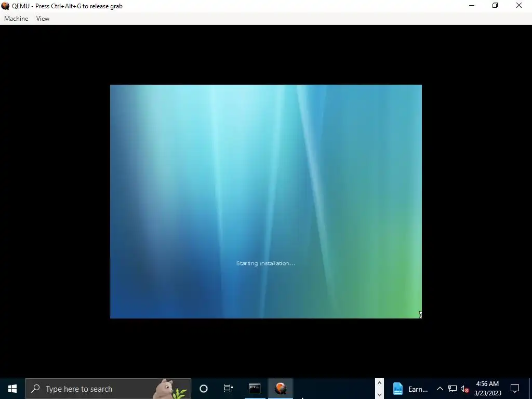This screenshot has height=399, width=532.
Task: Show hidden system tray icons
Action: [x=440, y=389]
